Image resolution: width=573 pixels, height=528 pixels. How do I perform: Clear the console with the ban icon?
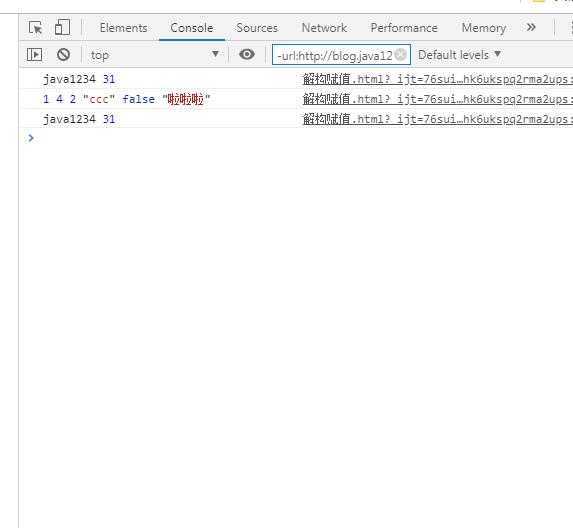click(x=63, y=55)
